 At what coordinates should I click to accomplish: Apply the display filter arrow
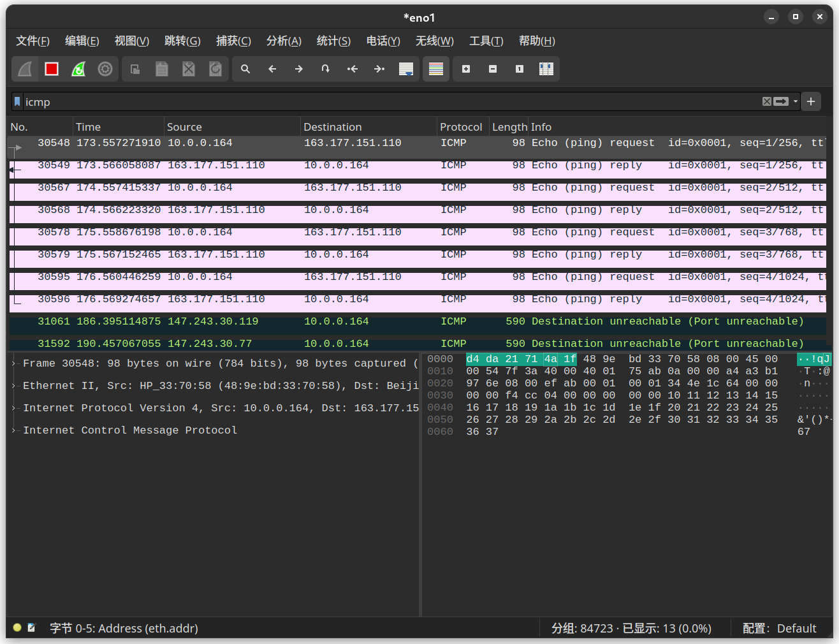click(x=781, y=101)
